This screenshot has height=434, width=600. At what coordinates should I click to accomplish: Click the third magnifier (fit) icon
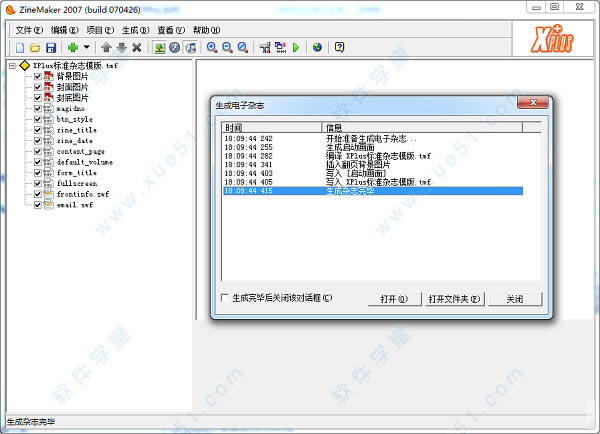pos(243,47)
